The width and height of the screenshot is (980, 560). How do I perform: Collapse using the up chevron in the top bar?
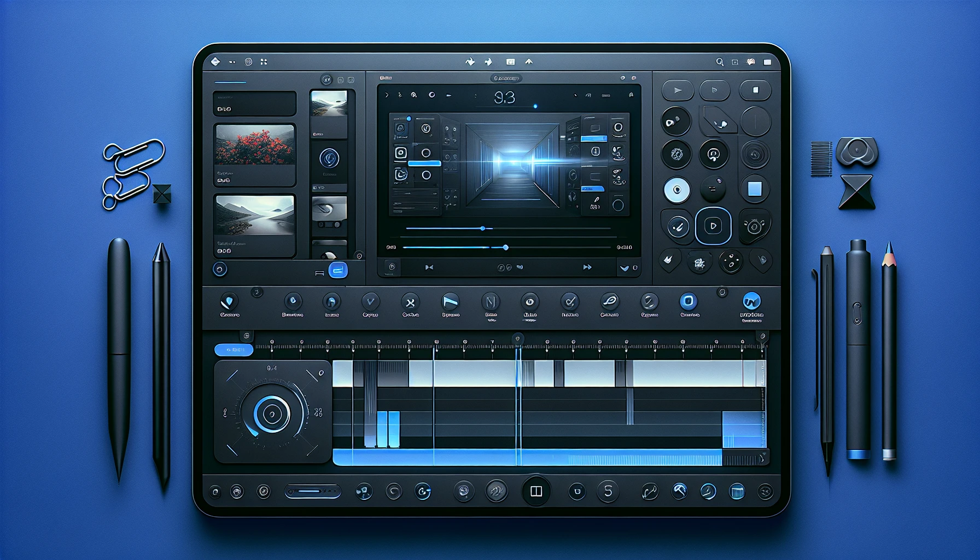point(529,62)
